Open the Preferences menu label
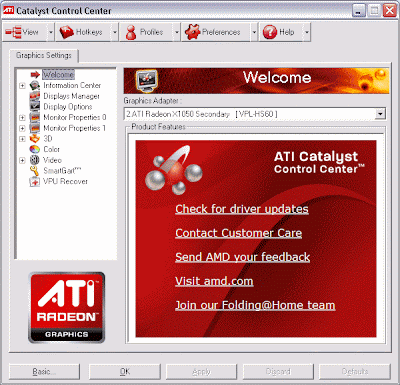Viewport: 400px width, 385px height. click(221, 32)
